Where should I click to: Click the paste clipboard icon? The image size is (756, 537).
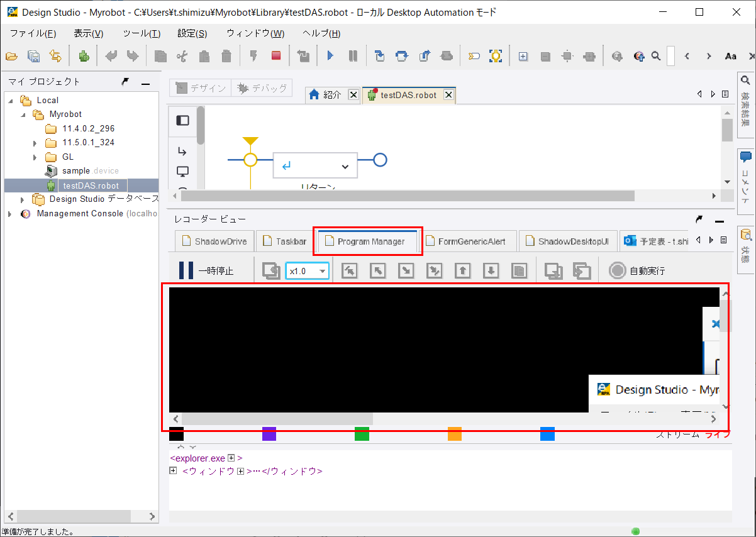click(204, 56)
